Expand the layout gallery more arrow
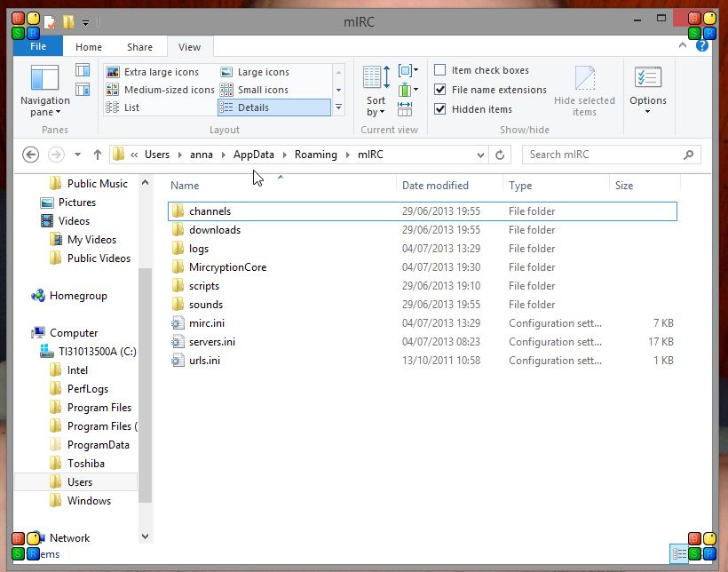The width and height of the screenshot is (728, 572). pyautogui.click(x=339, y=107)
